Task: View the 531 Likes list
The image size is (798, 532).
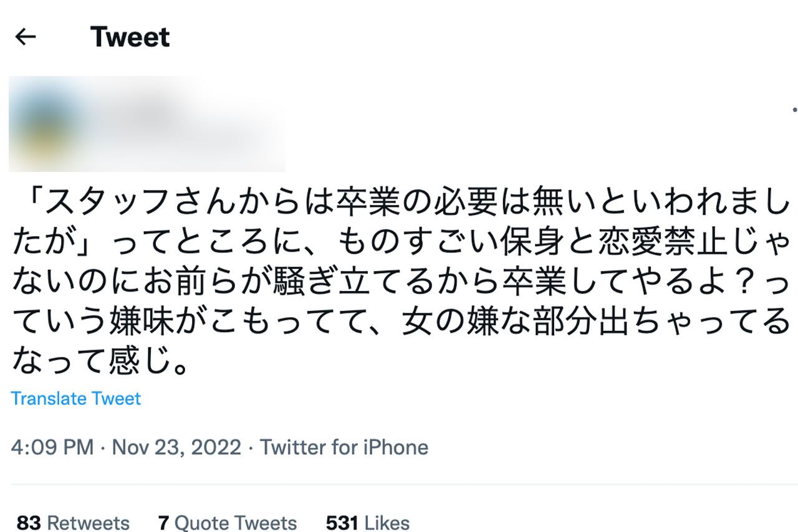Action: point(367,523)
